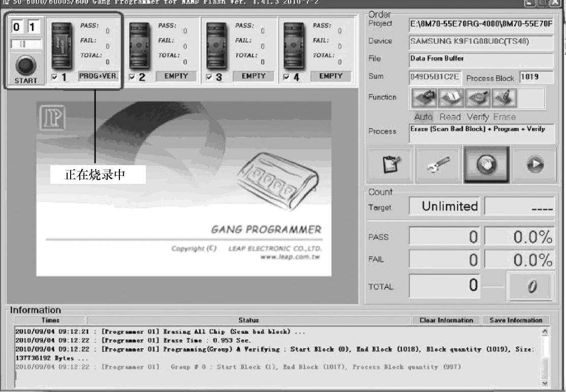Image resolution: width=566 pixels, height=392 pixels.
Task: Click the play arrow icon button
Action: tap(534, 165)
